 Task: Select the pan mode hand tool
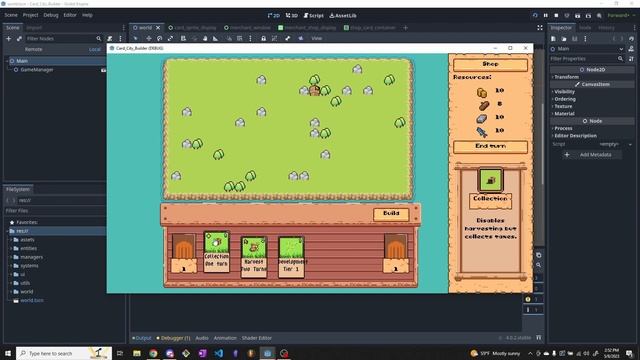[x=205, y=38]
